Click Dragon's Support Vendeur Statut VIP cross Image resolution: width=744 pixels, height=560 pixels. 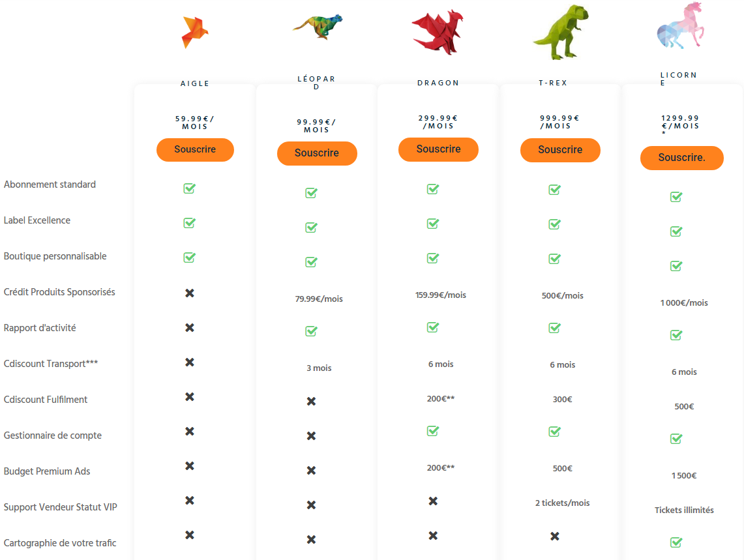point(433,501)
